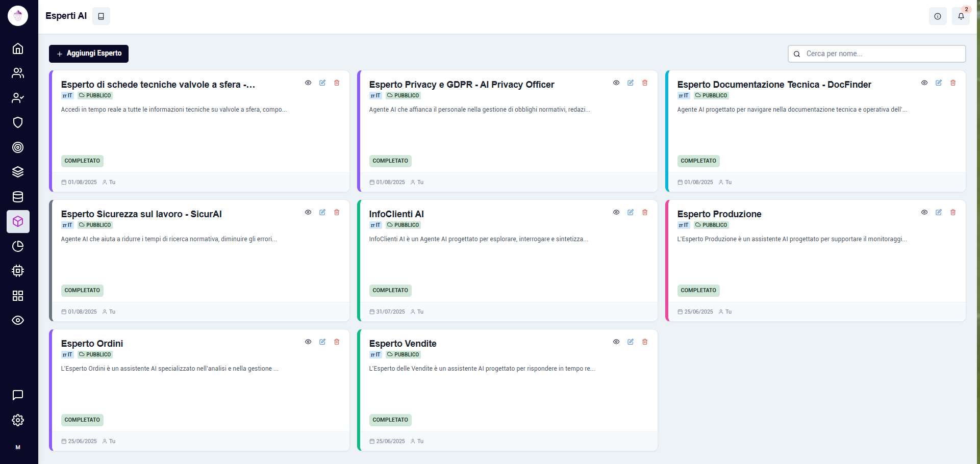Open the shield security section in sidebar

click(x=18, y=122)
